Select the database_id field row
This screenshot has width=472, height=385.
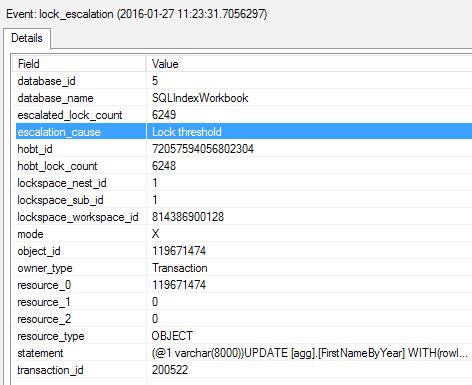pos(243,81)
